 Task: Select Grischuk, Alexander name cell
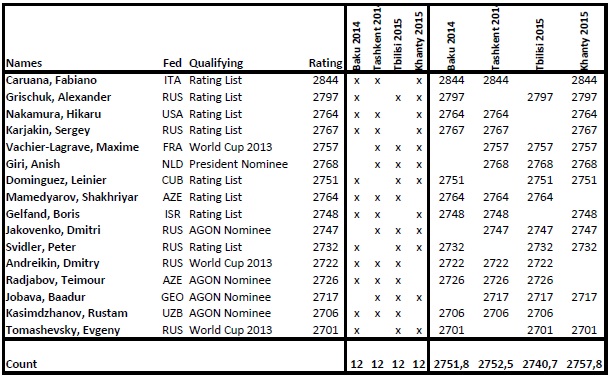pyautogui.click(x=58, y=97)
